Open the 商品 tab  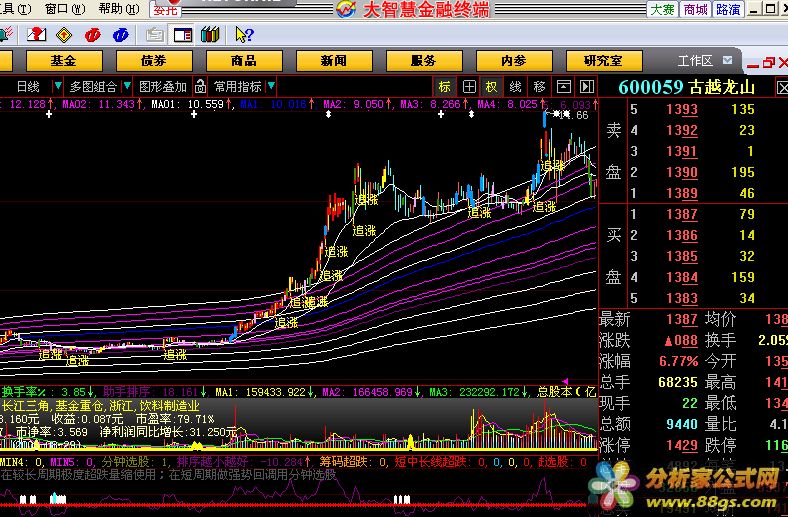tap(244, 61)
